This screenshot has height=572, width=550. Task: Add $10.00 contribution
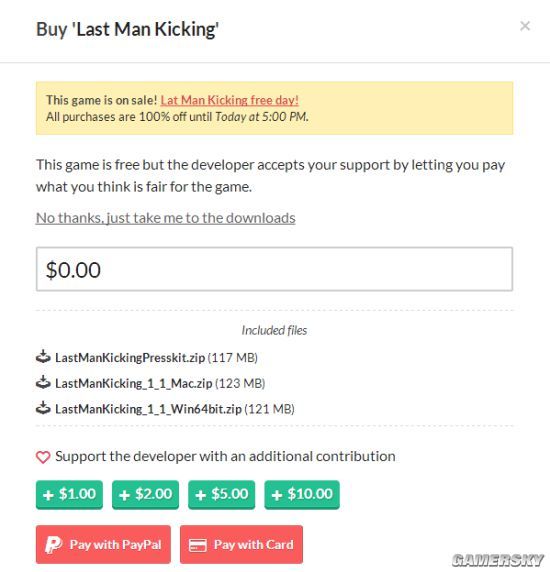point(302,494)
